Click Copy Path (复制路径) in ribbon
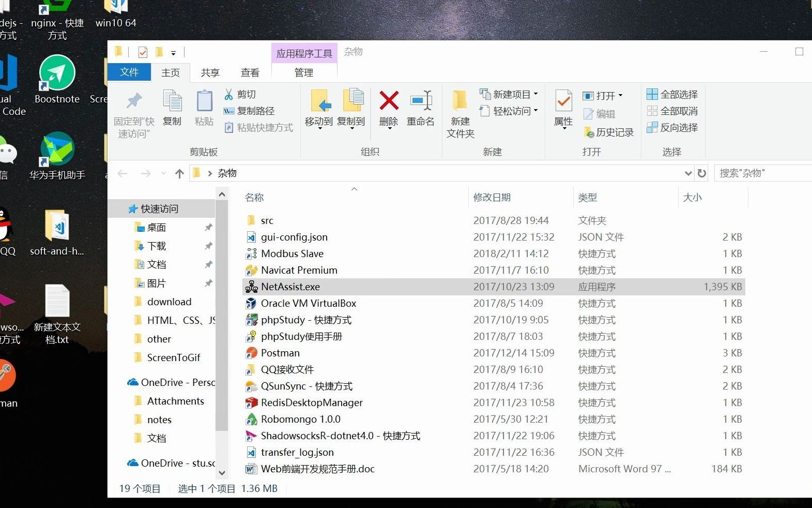The width and height of the screenshot is (812, 508). coord(250,111)
